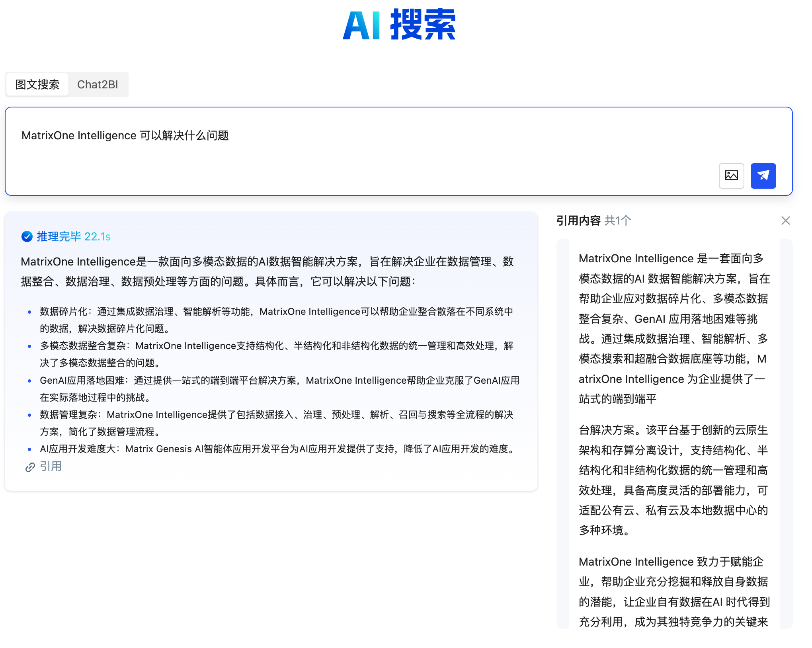The height and width of the screenshot is (648, 812).
Task: Click the GenAI应用落地困难 bullet item
Action: click(279, 389)
